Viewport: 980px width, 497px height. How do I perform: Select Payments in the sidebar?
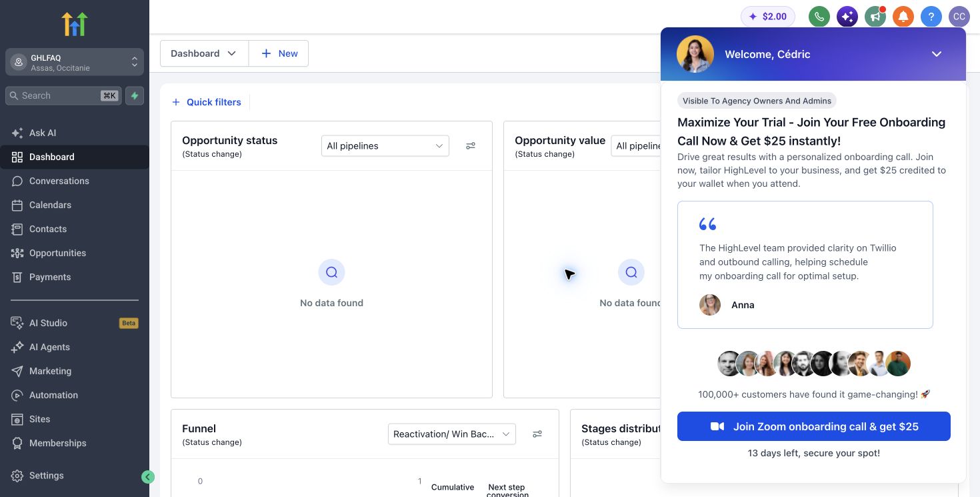pyautogui.click(x=75, y=277)
